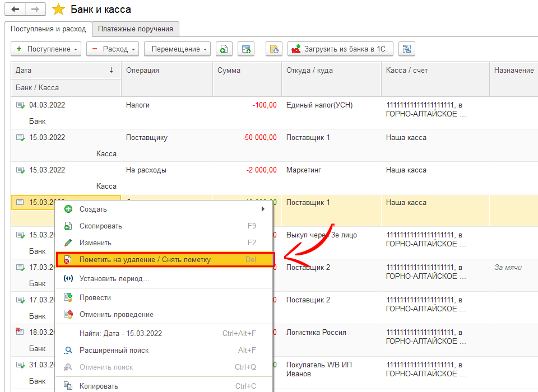The width and height of the screenshot is (538, 392).
Task: Choose Скопировать in context menu
Action: click(101, 226)
